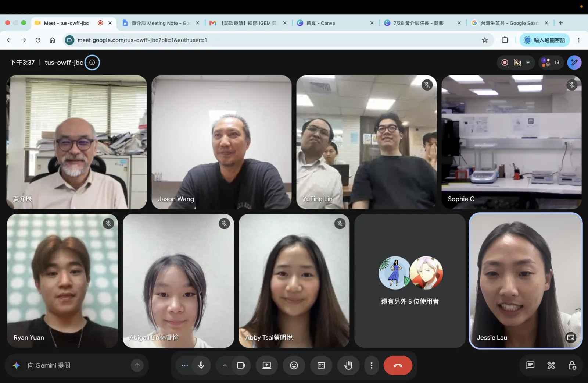The height and width of the screenshot is (383, 588).
Task: Toggle the microphone button in call controls
Action: pyautogui.click(x=201, y=365)
